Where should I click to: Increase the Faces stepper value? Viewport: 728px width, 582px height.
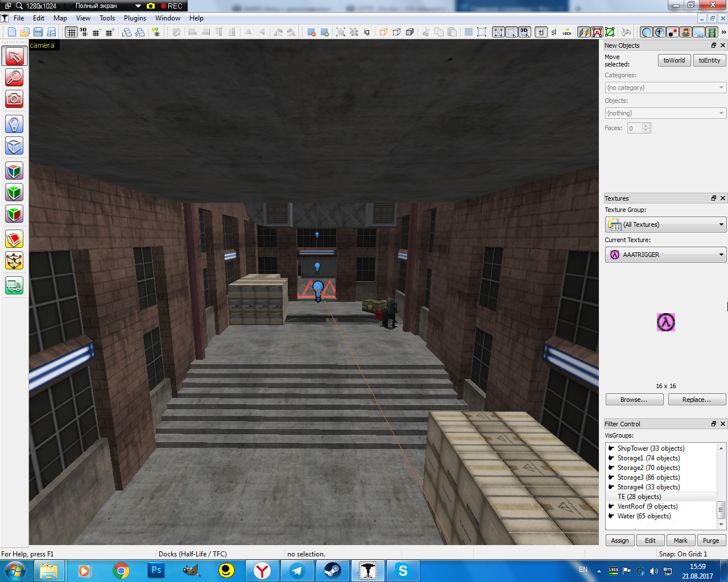coord(646,126)
